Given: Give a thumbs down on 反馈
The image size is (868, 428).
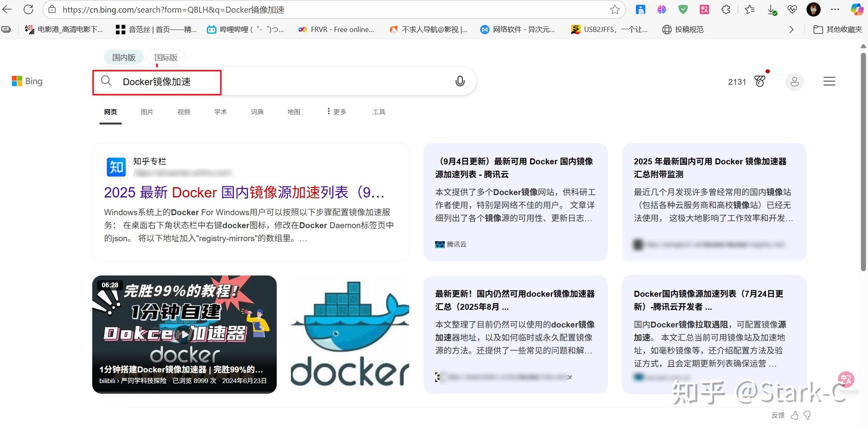Looking at the screenshot, I should [x=807, y=415].
